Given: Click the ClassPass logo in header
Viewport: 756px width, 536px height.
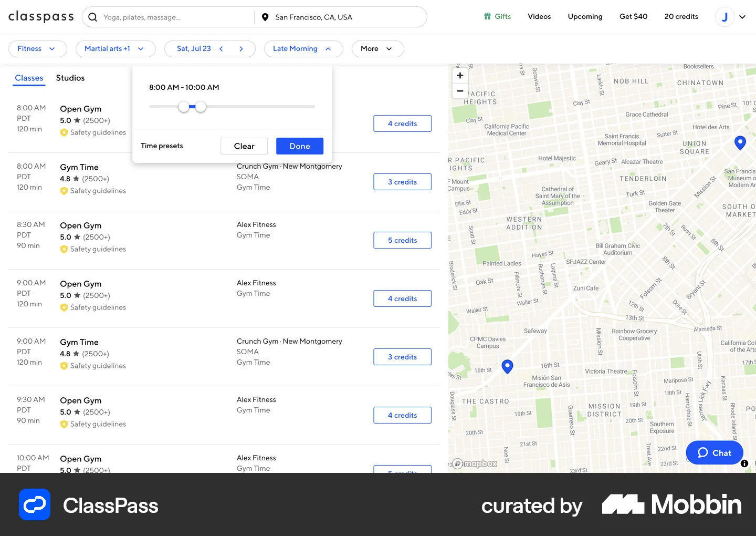Looking at the screenshot, I should pyautogui.click(x=41, y=17).
